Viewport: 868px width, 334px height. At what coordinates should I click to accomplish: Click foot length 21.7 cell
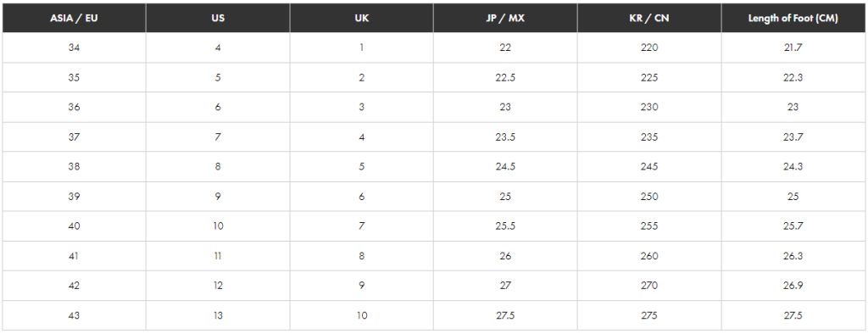tap(793, 47)
